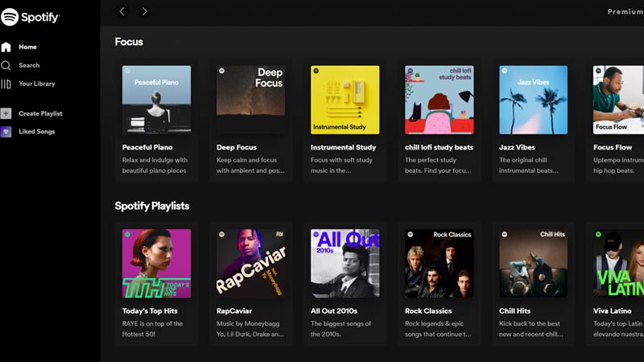Click 'Music by Moneybagg' description text
Viewport: 644px width, 362px height.
[248, 324]
